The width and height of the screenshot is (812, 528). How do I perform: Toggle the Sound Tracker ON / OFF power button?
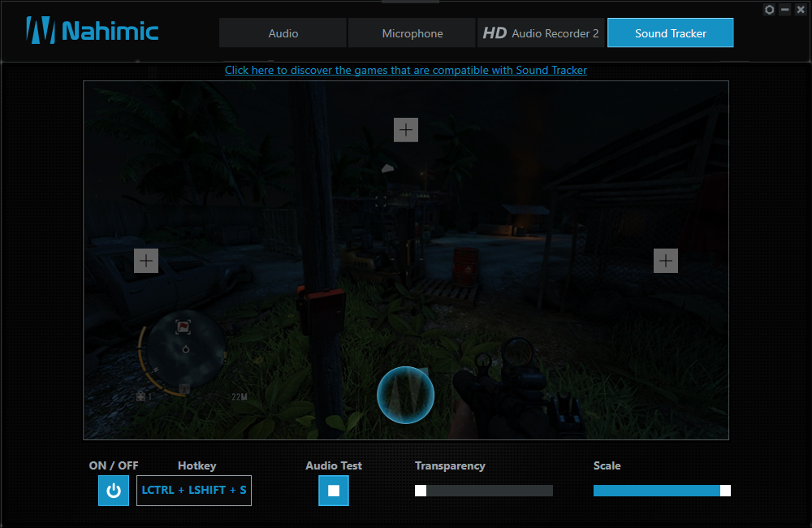[x=114, y=491]
